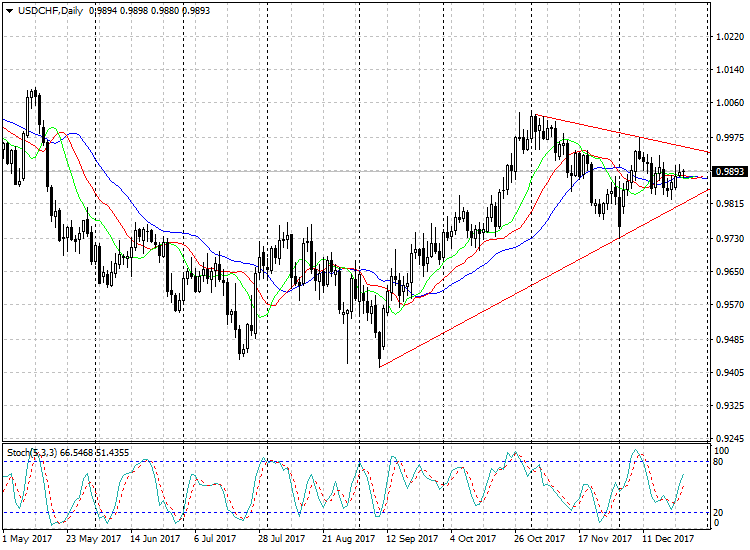
Task: Select the 28 Jul 2017 date label
Action: pos(281,539)
